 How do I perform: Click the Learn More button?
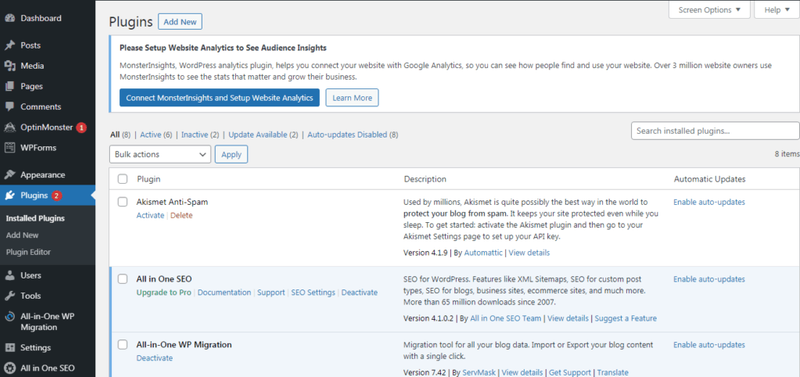tap(352, 97)
